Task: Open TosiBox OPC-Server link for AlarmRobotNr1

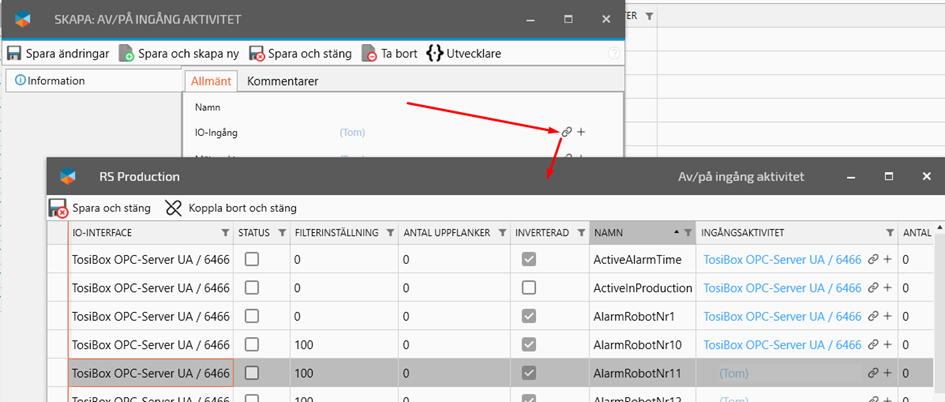Action: (x=782, y=316)
